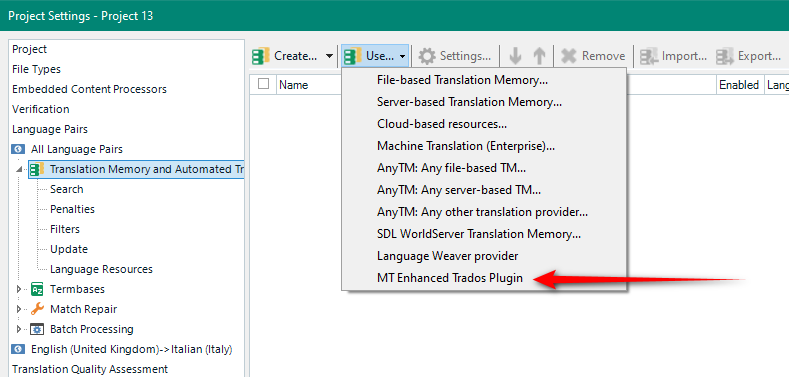Select AnyTM: Any file-based TM...
The image size is (789, 377).
(x=452, y=168)
